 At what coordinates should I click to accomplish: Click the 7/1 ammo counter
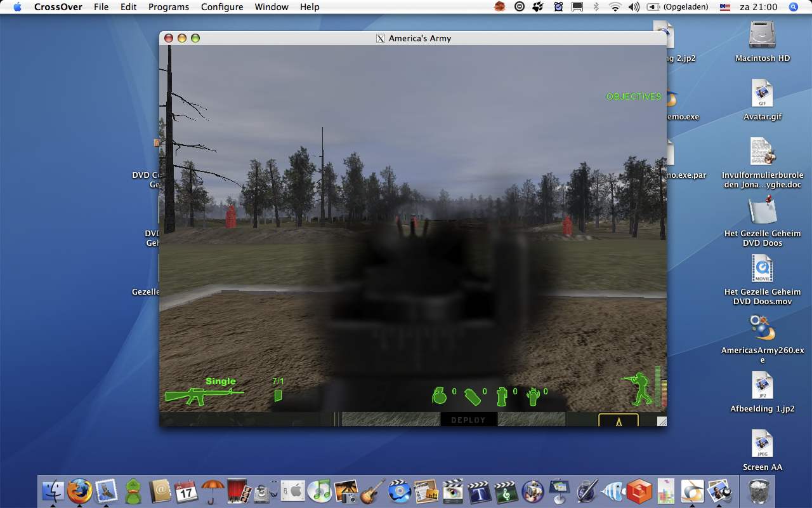tap(278, 381)
